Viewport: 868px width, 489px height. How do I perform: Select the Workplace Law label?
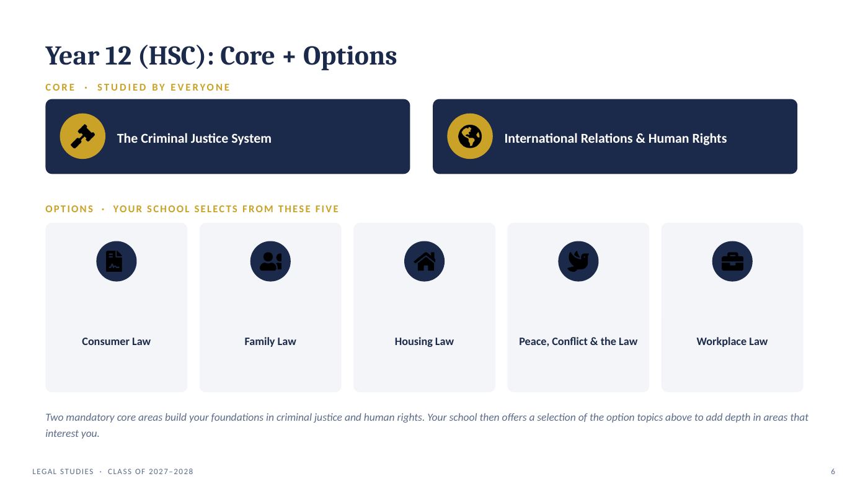(732, 341)
